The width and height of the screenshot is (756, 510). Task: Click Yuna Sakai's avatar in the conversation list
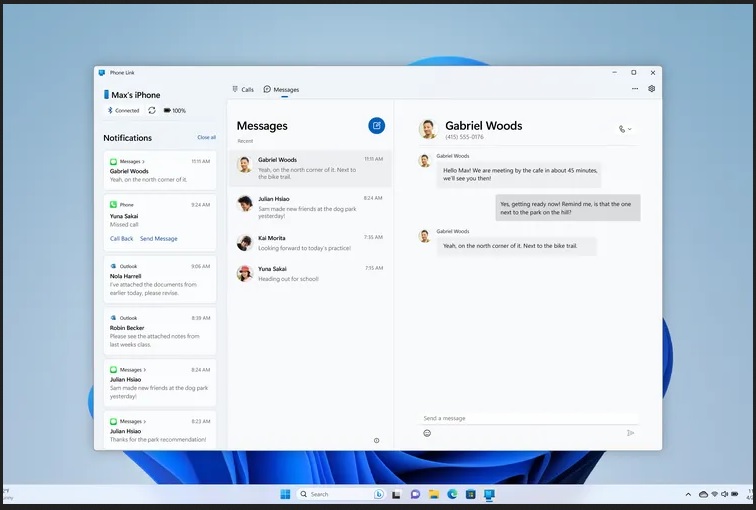245,273
